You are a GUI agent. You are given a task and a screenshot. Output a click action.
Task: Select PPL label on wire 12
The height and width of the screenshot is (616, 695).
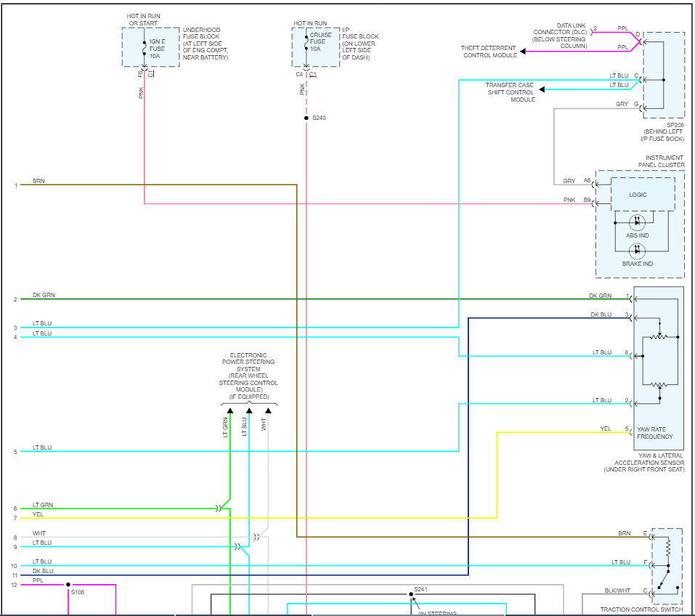coord(38,580)
